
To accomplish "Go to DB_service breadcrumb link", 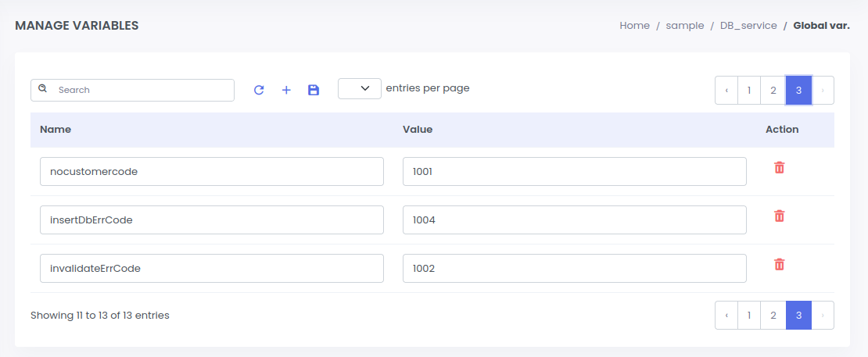I will pos(748,26).
